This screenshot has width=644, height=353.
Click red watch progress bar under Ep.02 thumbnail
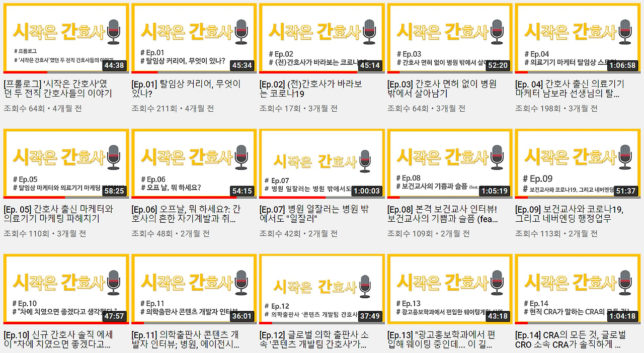[308, 72]
